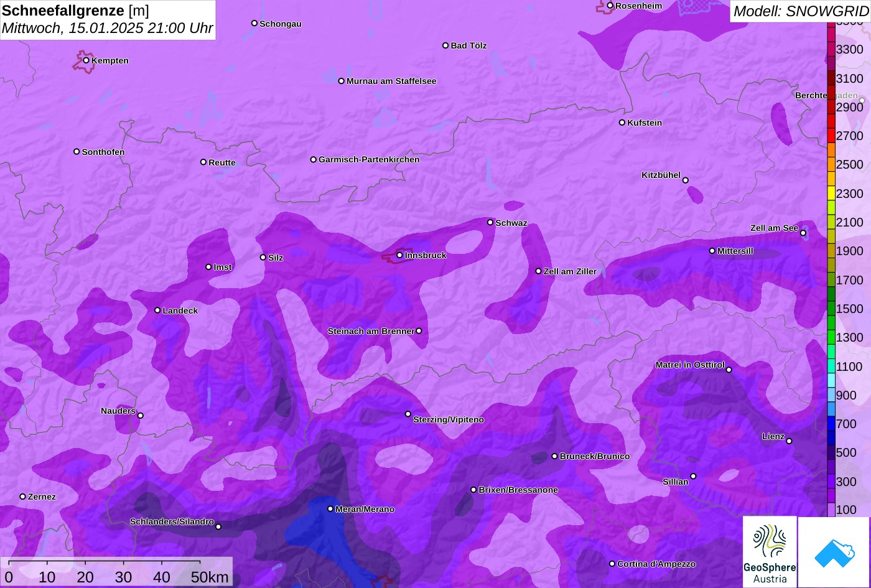Click the Schwaz marker dot

(x=490, y=222)
